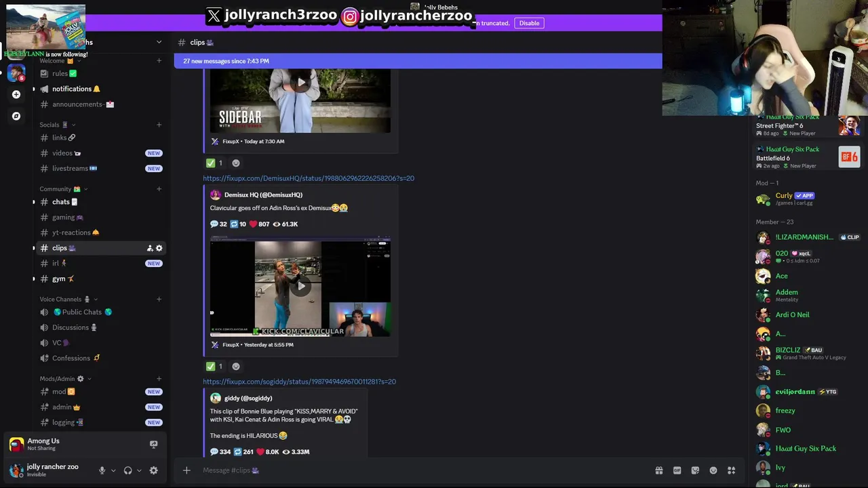Screen dimensions: 868x488
Task: Open the emoji picker
Action: click(x=713, y=470)
